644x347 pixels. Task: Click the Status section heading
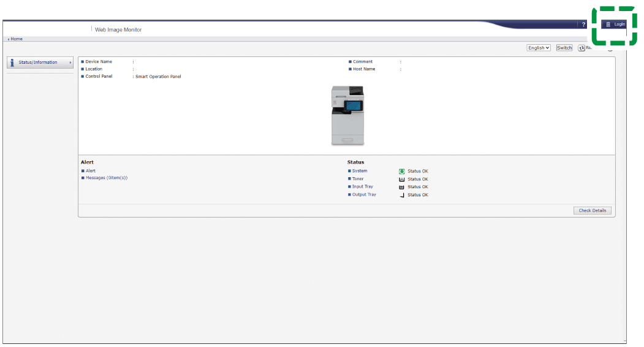pyautogui.click(x=355, y=162)
